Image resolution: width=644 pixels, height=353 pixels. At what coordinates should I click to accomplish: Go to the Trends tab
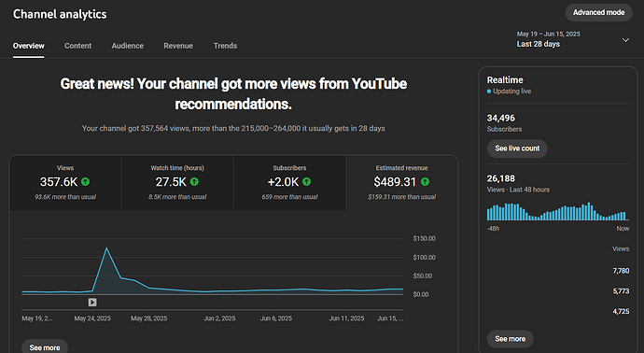pos(225,46)
